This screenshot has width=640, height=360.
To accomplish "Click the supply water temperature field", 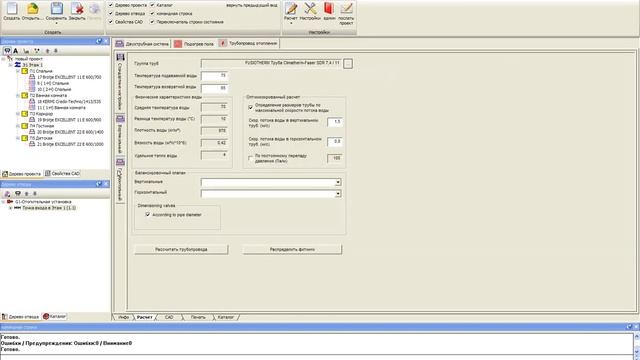I will pyautogui.click(x=214, y=76).
